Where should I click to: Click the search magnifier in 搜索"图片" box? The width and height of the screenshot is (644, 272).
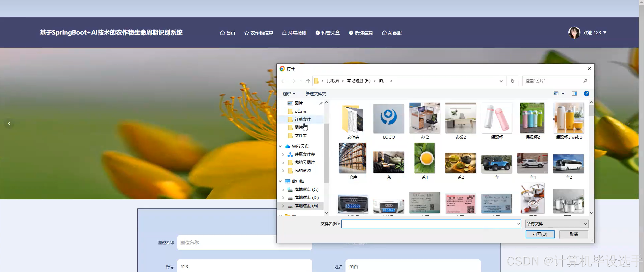coord(585,81)
